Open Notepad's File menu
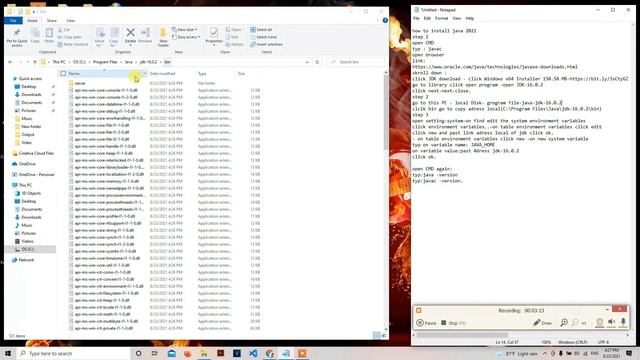This screenshot has width=640, height=360. point(416,18)
